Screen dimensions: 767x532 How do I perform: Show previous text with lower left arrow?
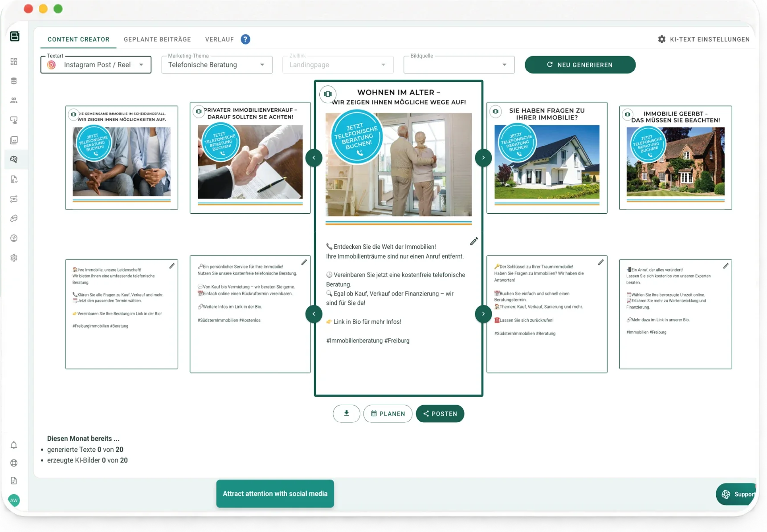point(314,314)
